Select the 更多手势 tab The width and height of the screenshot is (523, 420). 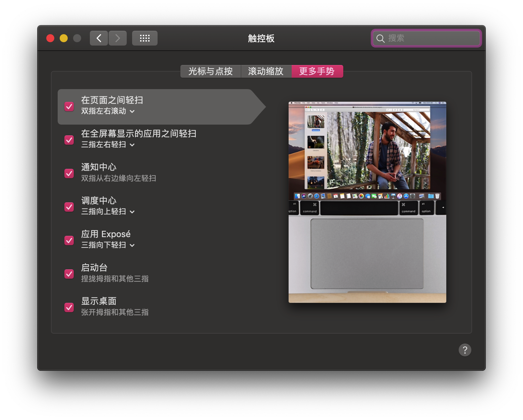click(x=317, y=71)
